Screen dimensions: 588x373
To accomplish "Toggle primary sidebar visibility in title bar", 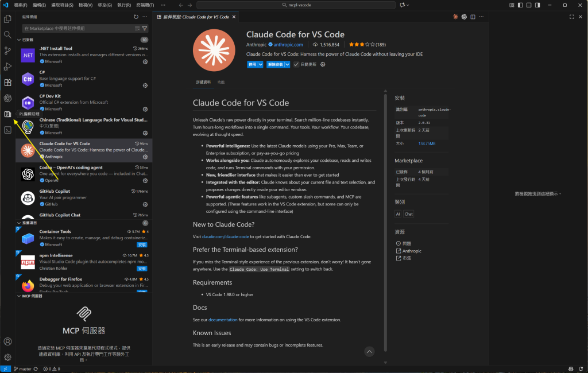I will click(520, 5).
